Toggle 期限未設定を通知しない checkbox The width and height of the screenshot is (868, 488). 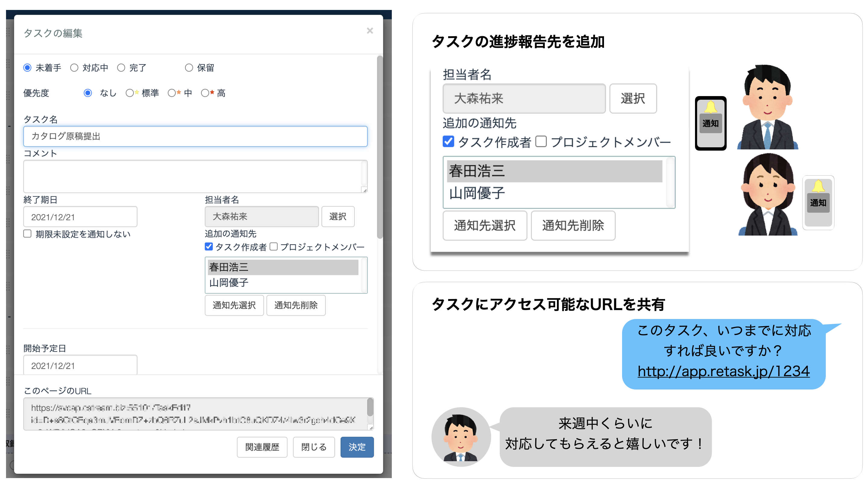(27, 234)
